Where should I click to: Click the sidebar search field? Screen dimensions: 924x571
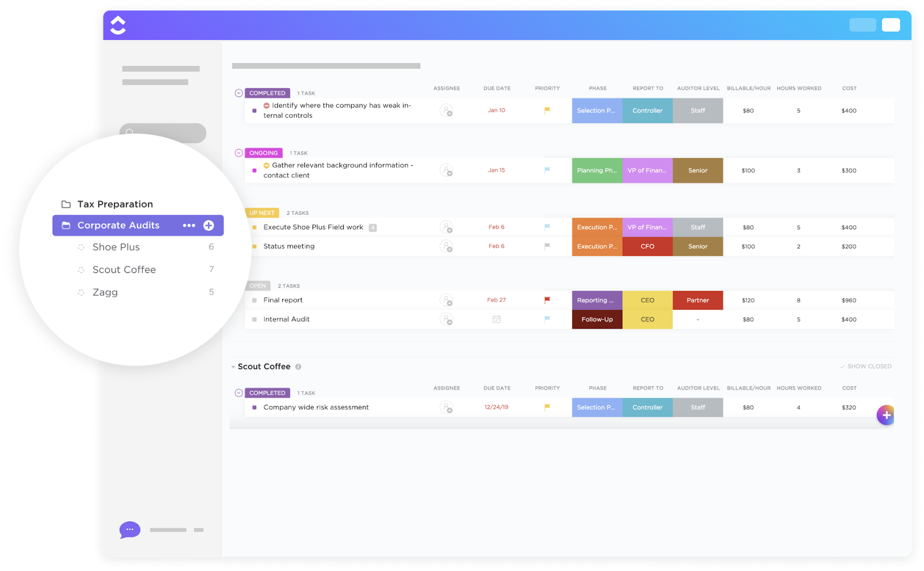pyautogui.click(x=163, y=132)
